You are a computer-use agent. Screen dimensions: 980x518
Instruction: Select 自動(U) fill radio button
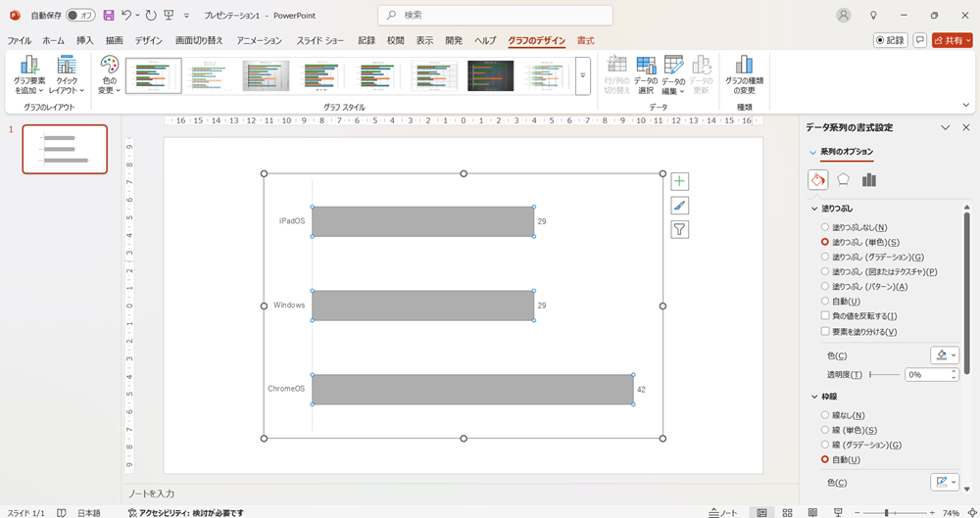[x=825, y=302]
